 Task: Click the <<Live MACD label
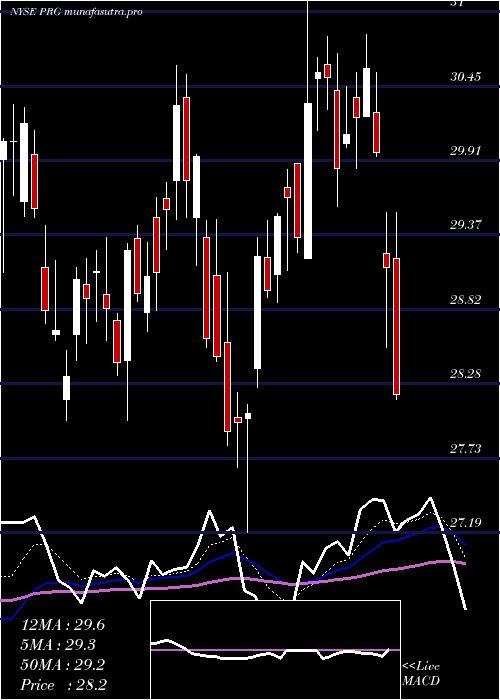tap(421, 674)
